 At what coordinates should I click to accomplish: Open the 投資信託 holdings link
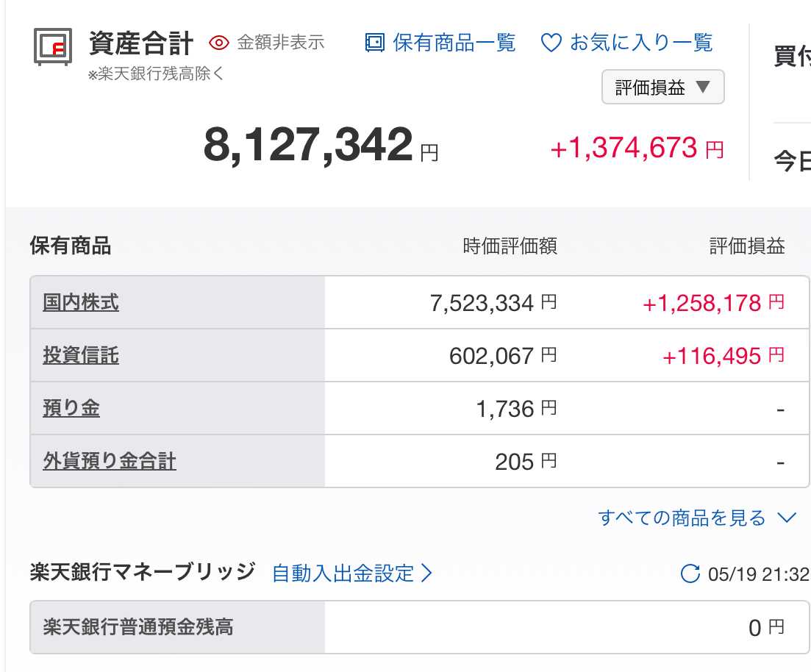[x=81, y=355]
